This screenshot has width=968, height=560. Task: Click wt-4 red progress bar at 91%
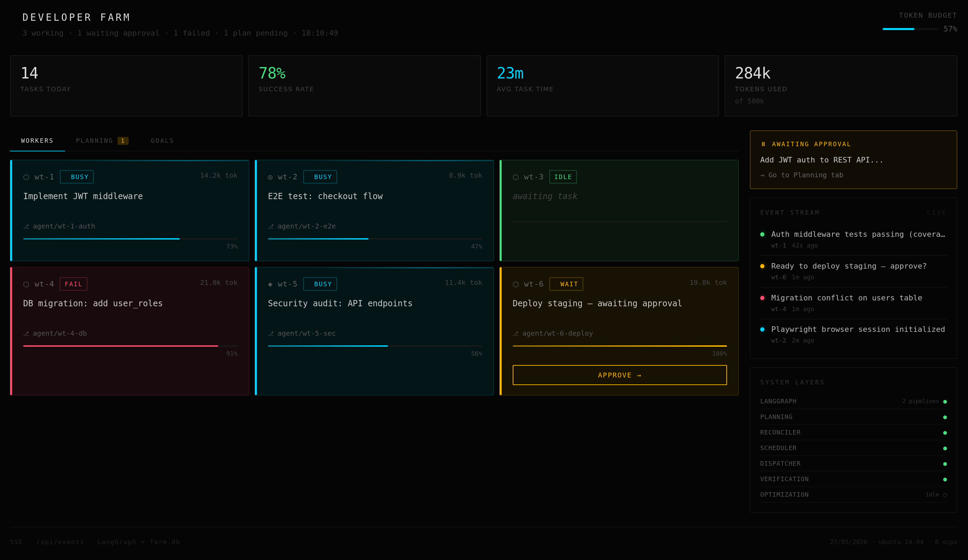(130, 346)
